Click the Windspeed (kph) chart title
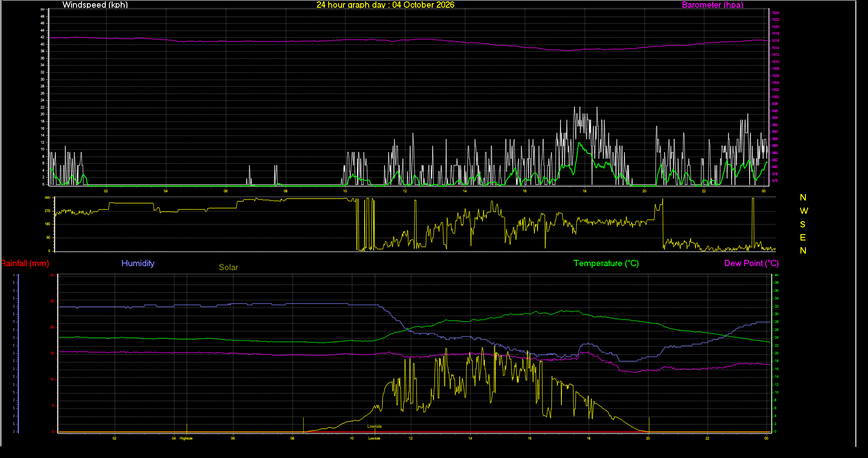 pyautogui.click(x=95, y=5)
